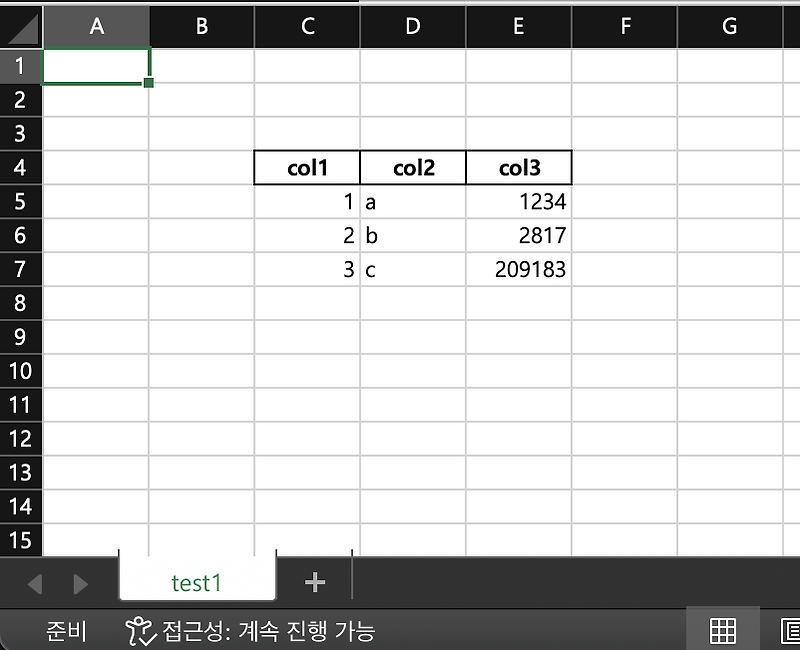Viewport: 800px width, 650px height.
Task: Select row 8 header
Action: [20, 303]
